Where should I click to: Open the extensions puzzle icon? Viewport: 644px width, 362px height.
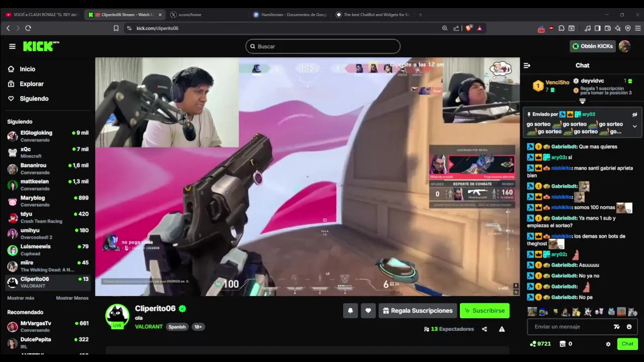pos(561,28)
